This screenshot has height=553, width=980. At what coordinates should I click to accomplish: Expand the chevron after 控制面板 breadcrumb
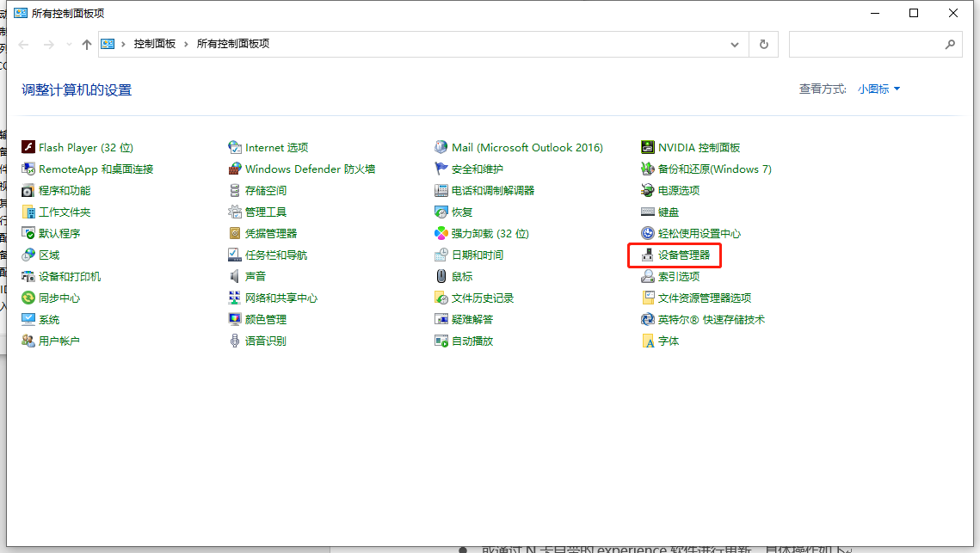point(186,44)
